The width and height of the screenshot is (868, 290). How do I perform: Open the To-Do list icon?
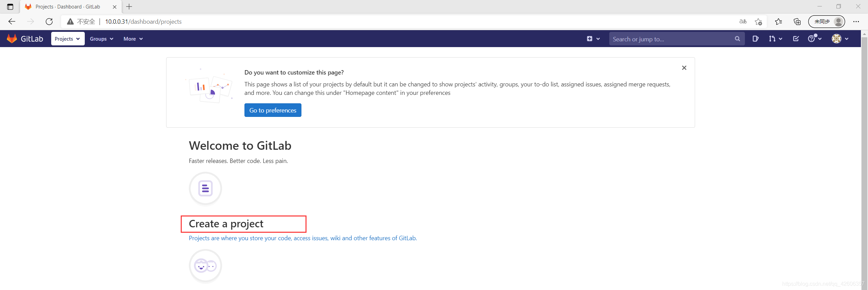pos(796,39)
